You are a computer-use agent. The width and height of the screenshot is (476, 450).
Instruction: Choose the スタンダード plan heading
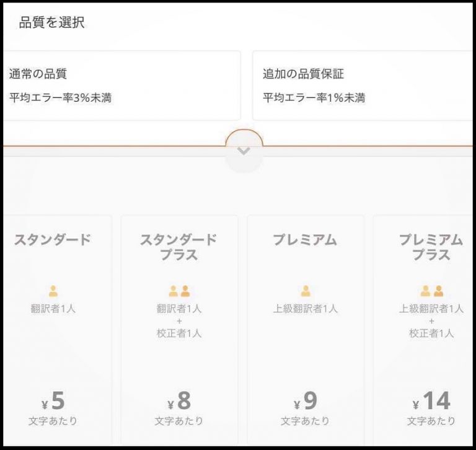(53, 240)
